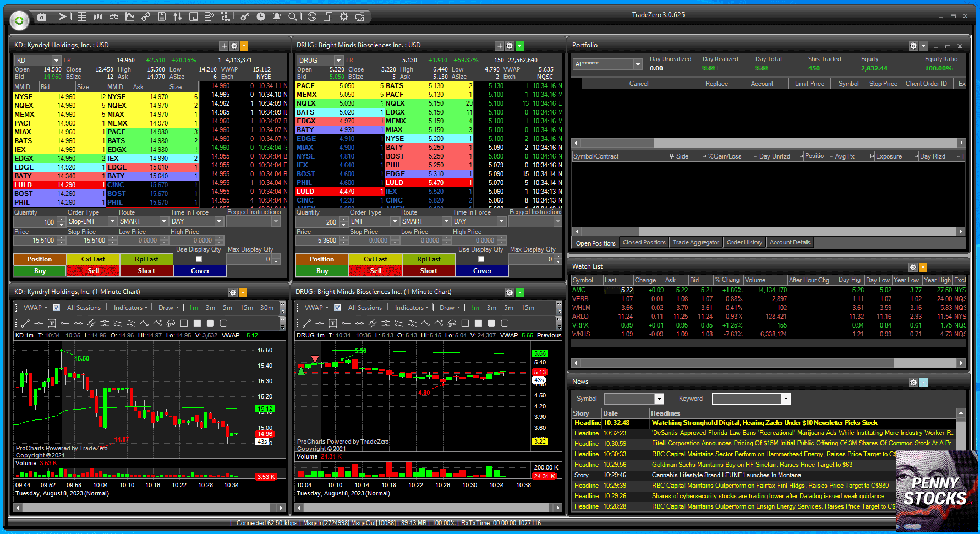Click the briefcase portfolio icon in top toolbar

click(42, 17)
